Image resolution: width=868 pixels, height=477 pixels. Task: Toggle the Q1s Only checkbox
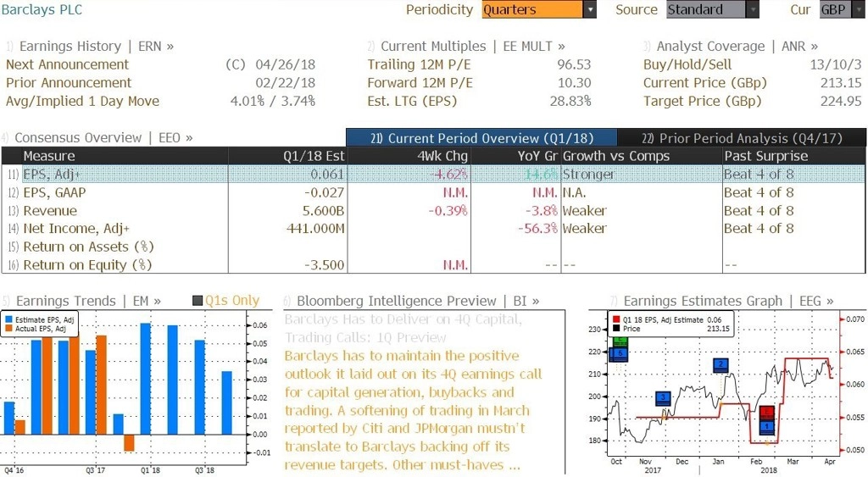point(197,301)
